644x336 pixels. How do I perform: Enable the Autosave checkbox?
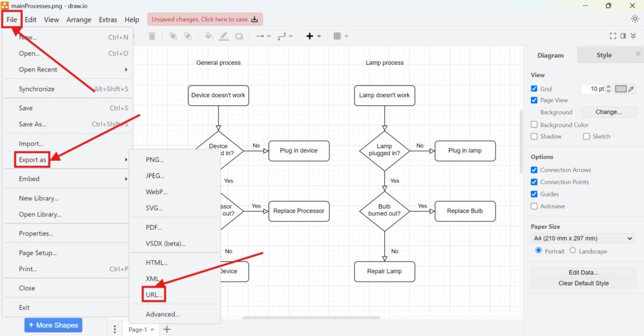click(535, 206)
